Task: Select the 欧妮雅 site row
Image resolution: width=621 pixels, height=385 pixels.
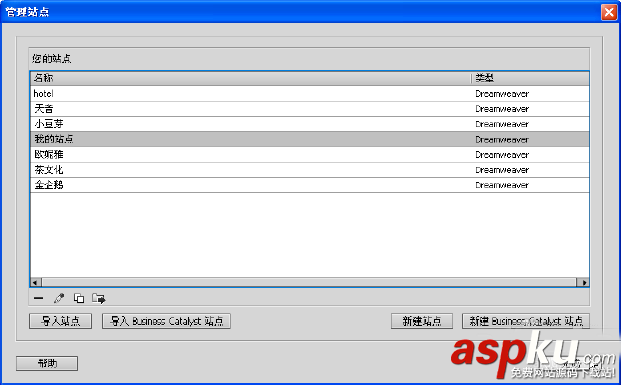Action: coord(310,154)
